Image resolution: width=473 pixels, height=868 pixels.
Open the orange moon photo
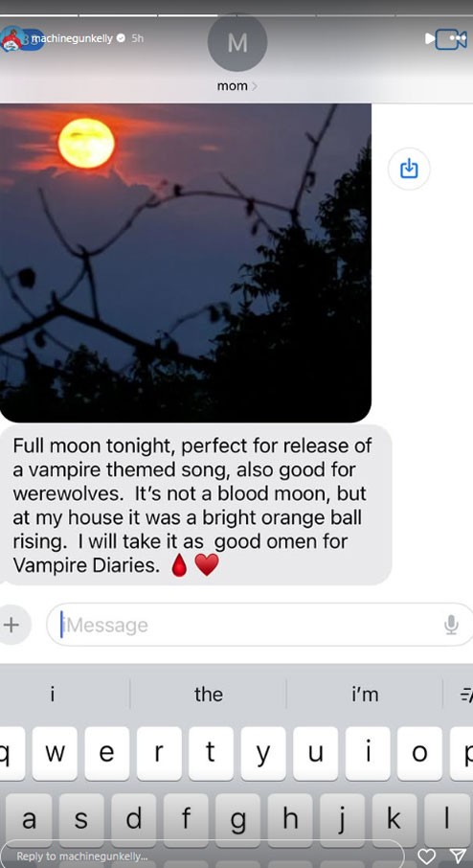tap(186, 263)
